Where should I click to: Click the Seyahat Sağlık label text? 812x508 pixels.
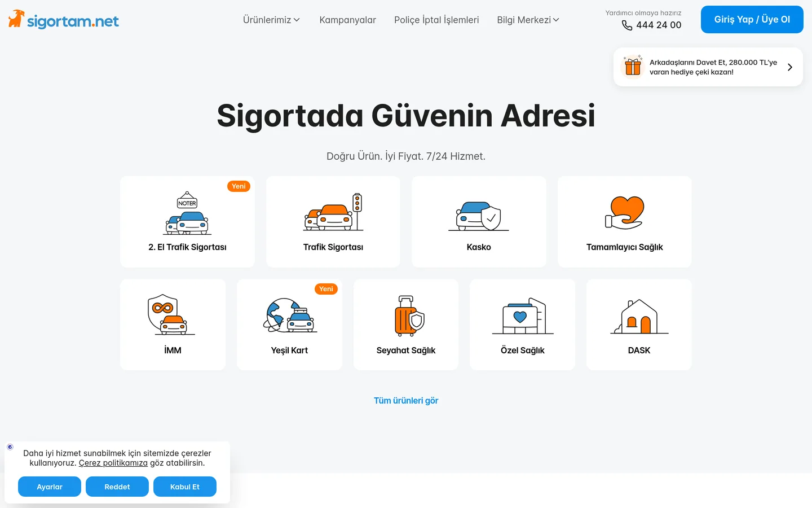click(406, 350)
